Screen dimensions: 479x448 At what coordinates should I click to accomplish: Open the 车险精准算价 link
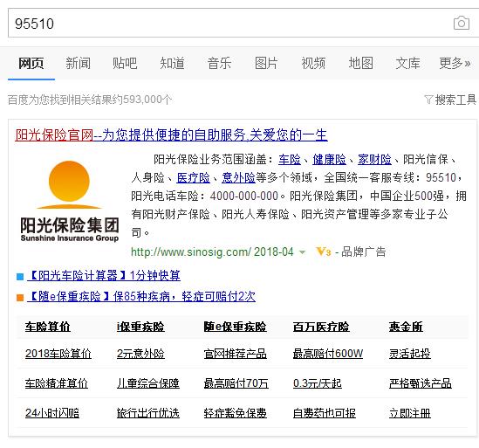pyautogui.click(x=57, y=383)
